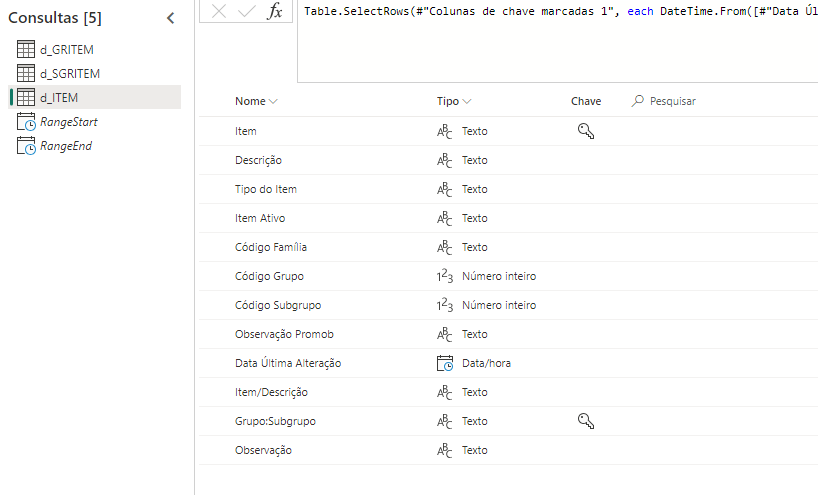This screenshot has height=495, width=818.
Task: Click the fx function button
Action: point(275,11)
